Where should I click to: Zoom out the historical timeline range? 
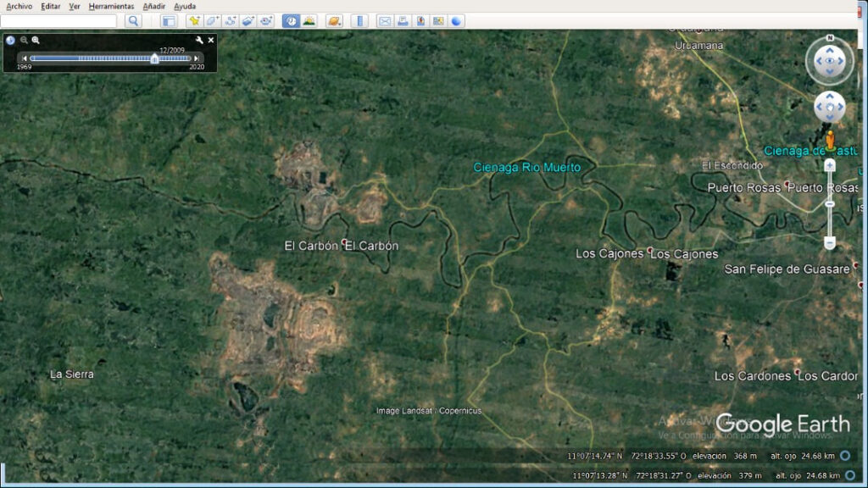pyautogui.click(x=24, y=40)
